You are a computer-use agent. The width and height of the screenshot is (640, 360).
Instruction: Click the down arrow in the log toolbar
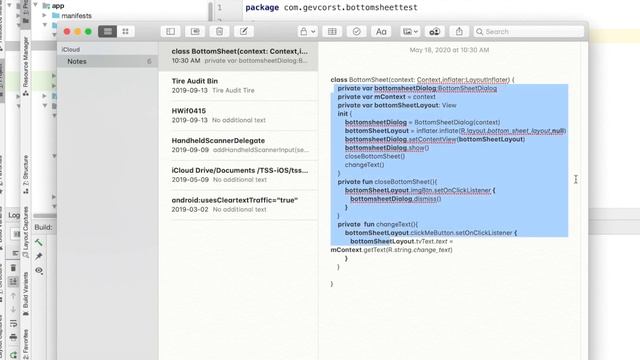click(x=13, y=309)
